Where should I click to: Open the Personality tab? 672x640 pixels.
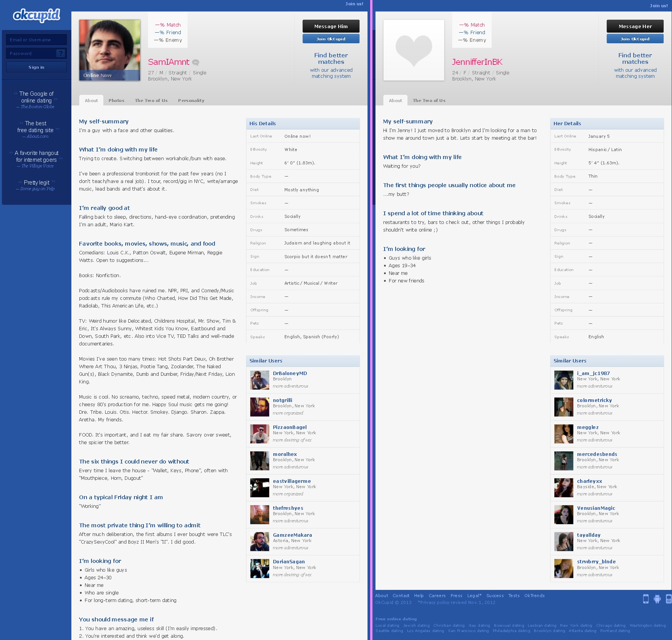pos(191,101)
